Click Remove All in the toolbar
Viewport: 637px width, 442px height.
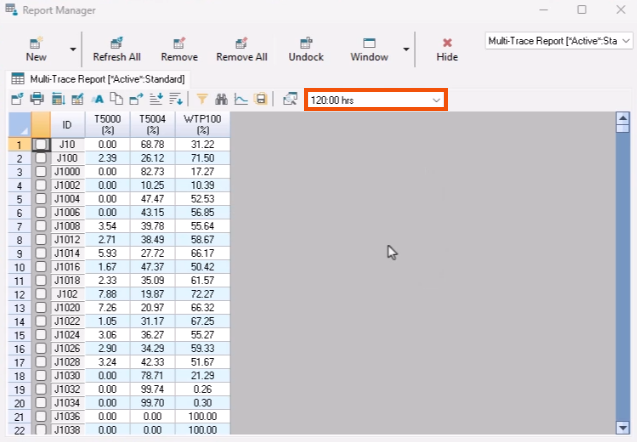[242, 49]
